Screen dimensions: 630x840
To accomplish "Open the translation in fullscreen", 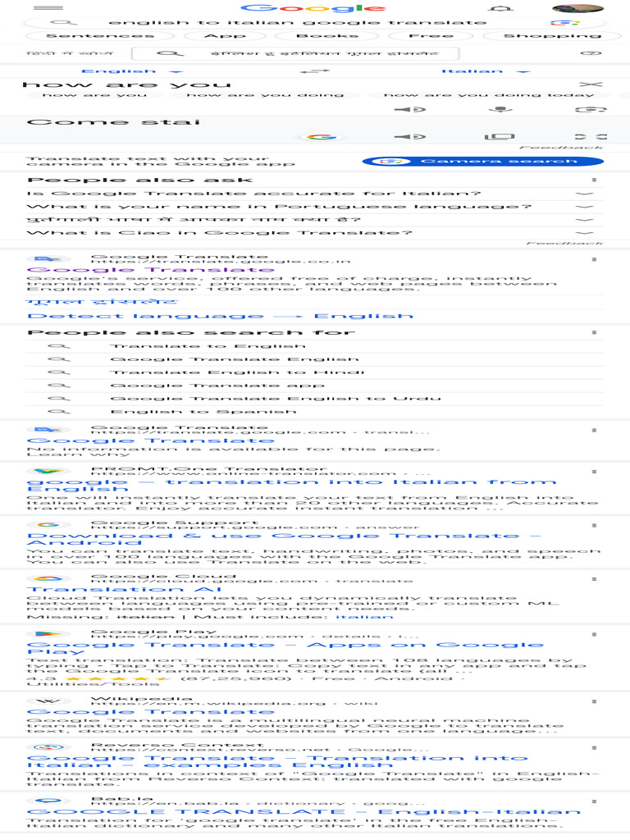I will tap(590, 137).
